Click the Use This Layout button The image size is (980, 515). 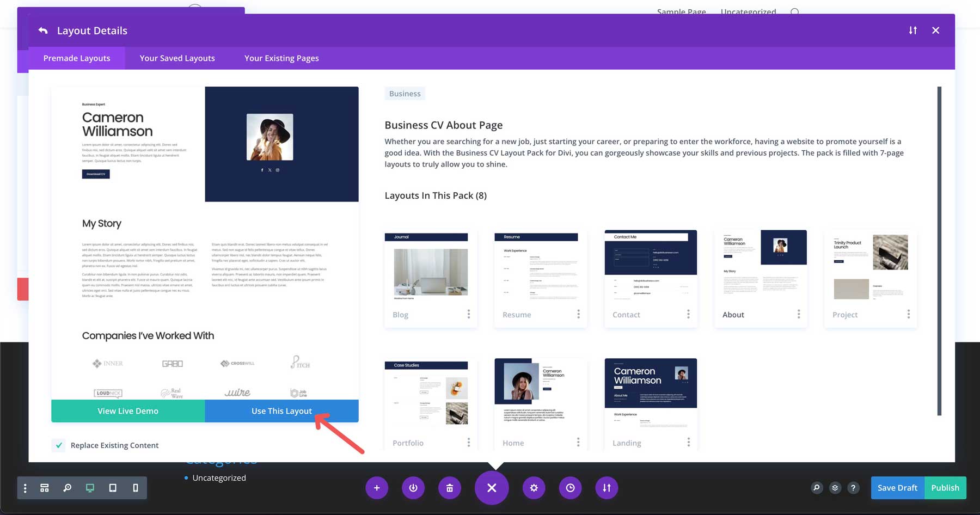click(x=281, y=411)
